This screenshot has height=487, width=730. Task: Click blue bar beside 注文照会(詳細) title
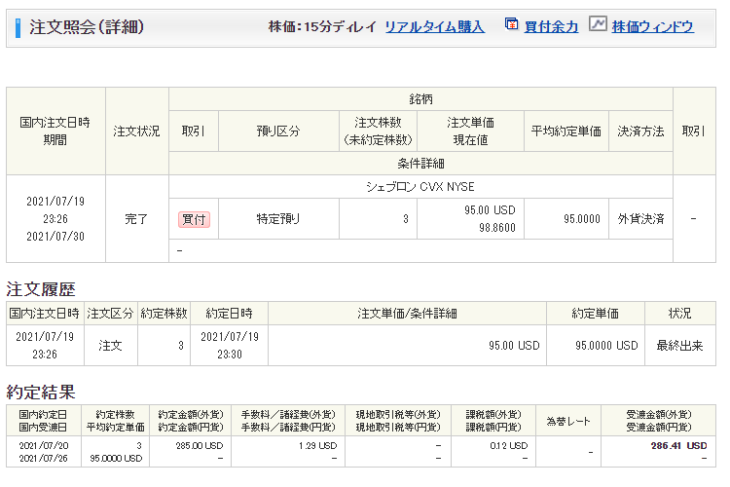pos(18,27)
